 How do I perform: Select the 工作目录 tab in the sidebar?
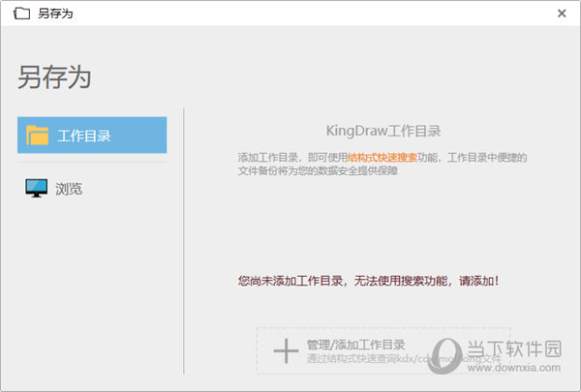[92, 135]
